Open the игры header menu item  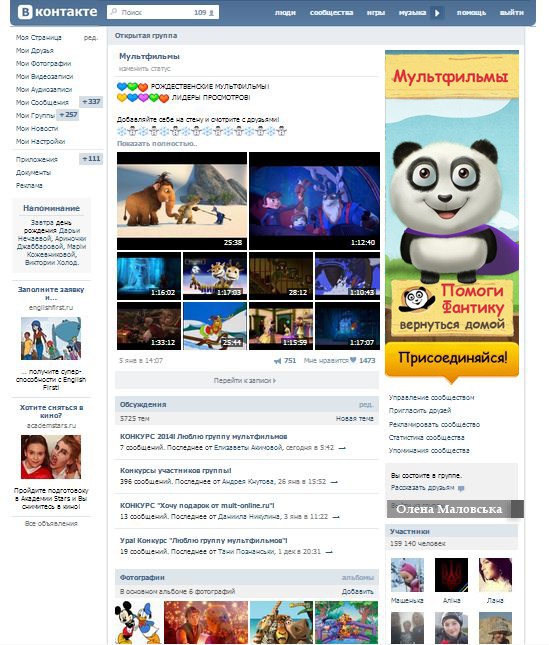375,13
